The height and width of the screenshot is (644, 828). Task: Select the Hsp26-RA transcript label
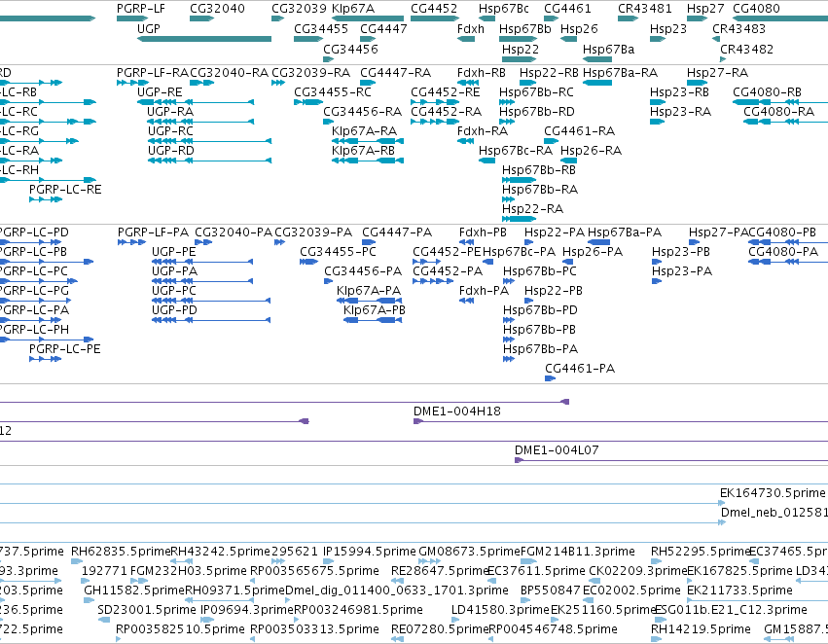(591, 151)
